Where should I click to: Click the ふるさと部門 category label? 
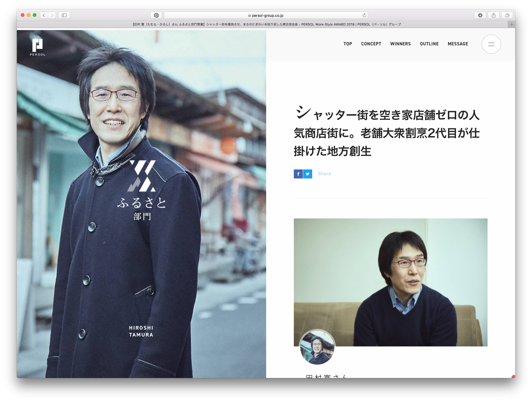coord(142,209)
